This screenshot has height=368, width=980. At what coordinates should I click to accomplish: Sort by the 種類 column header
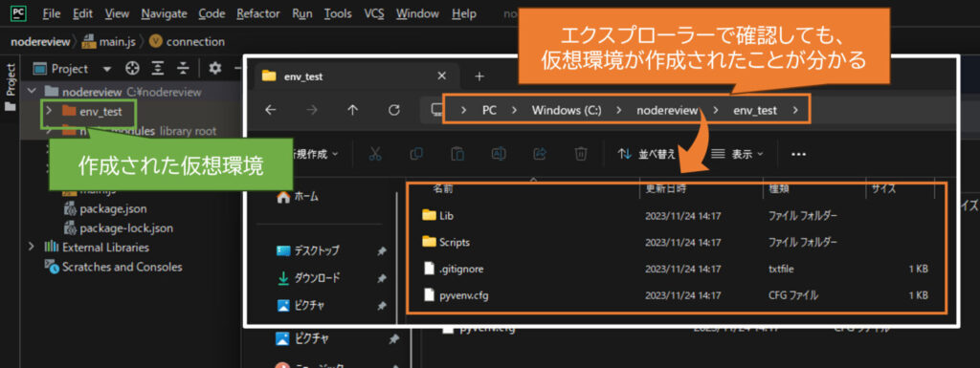click(x=779, y=188)
